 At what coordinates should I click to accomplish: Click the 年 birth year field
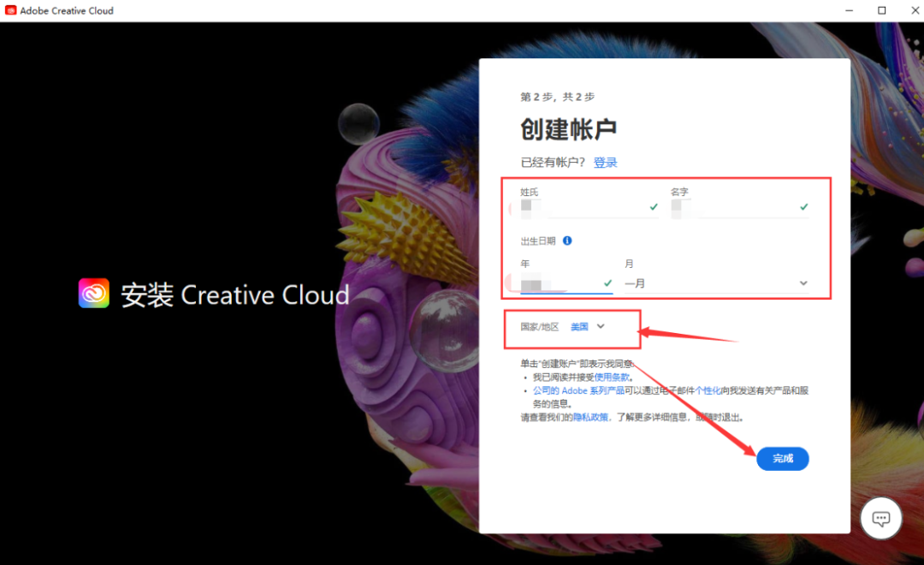(566, 283)
